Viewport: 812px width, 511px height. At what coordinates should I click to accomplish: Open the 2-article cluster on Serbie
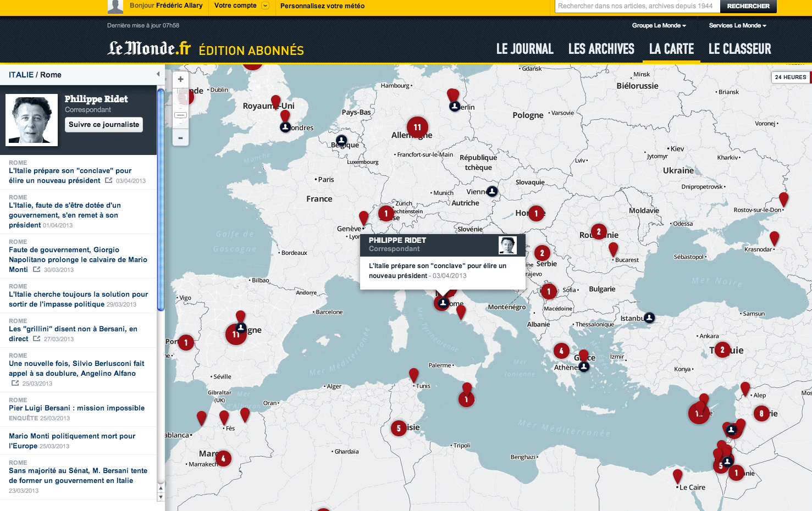point(542,253)
